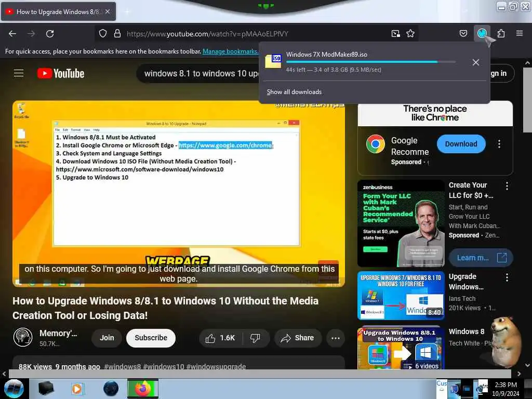The height and width of the screenshot is (399, 532).
Task: Bookmark this page with star icon
Action: click(x=410, y=34)
